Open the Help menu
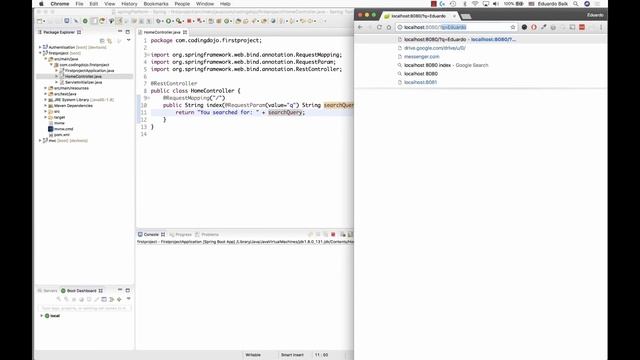Viewport: 640px width, 360px height. (x=225, y=4)
